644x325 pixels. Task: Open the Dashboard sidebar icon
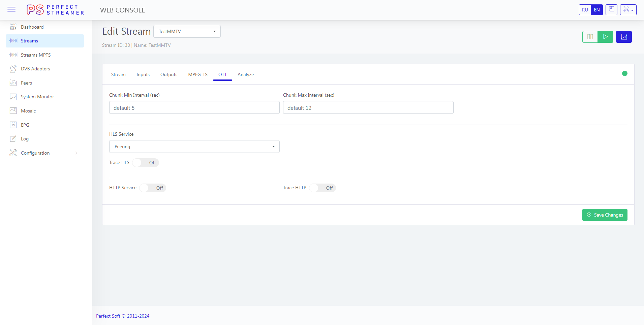click(x=13, y=27)
